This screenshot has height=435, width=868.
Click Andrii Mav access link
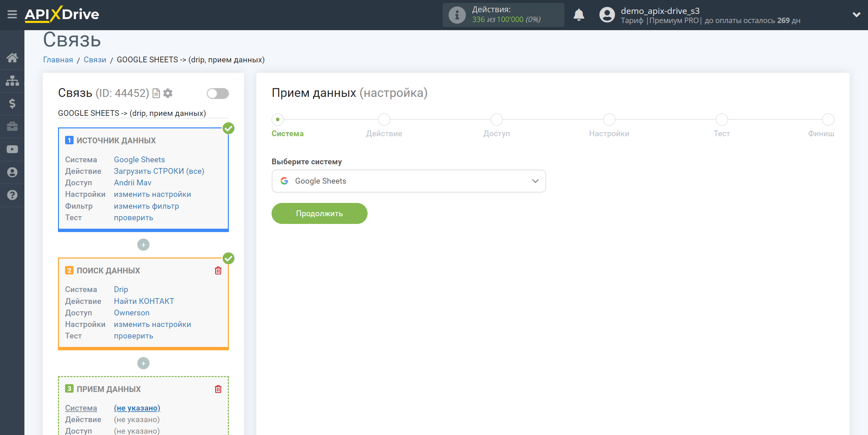click(133, 183)
